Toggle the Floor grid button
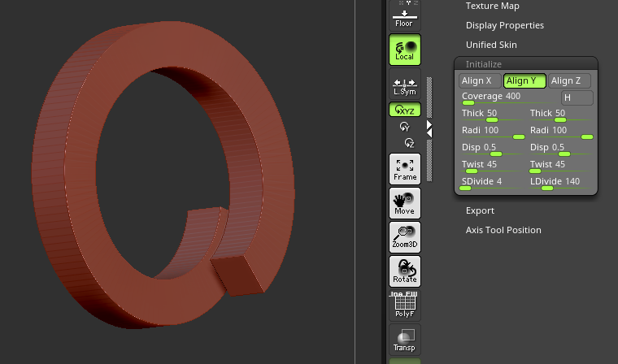Viewport: 618px width, 364px height. coord(405,15)
